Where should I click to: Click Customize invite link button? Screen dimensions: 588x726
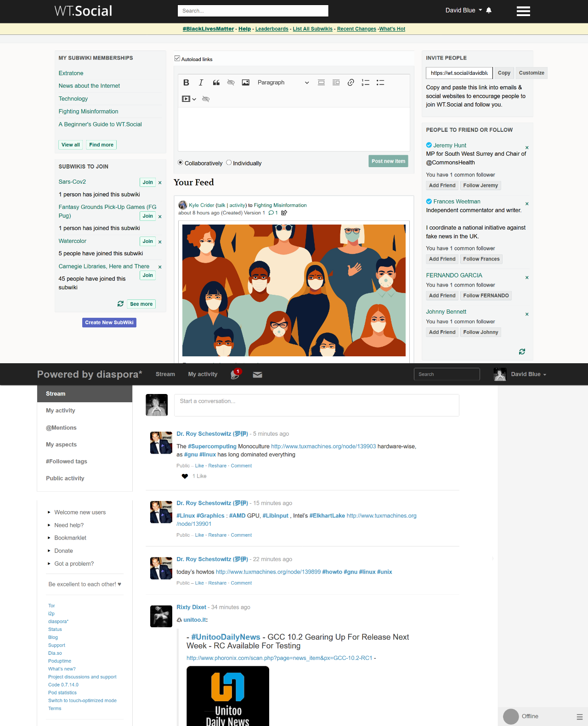pyautogui.click(x=531, y=73)
